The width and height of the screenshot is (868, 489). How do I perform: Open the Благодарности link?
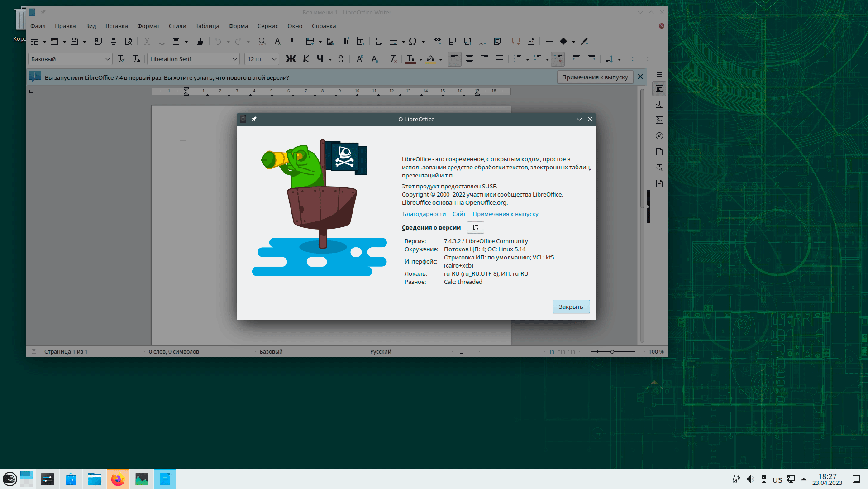pyautogui.click(x=424, y=214)
